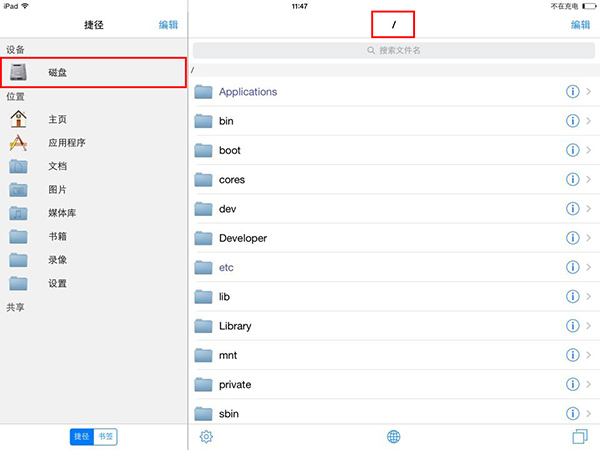Open the applications shortcut (应用程序)
Viewport: 600px width, 450px height.
click(18, 143)
